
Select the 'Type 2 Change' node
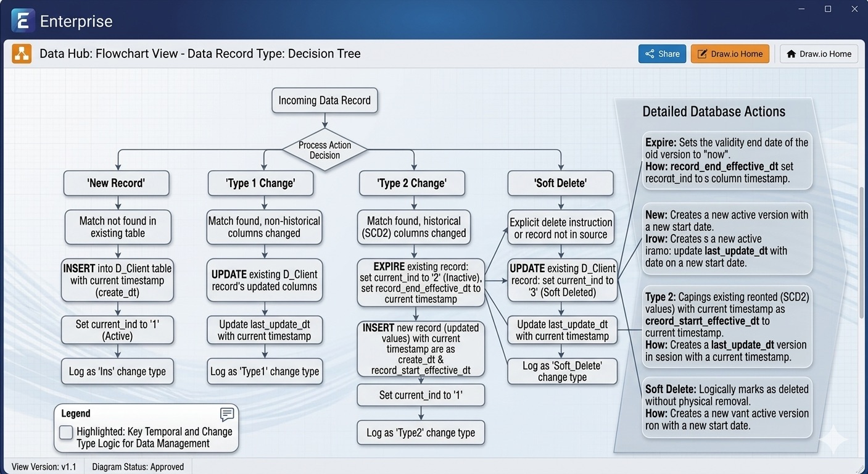(x=412, y=183)
